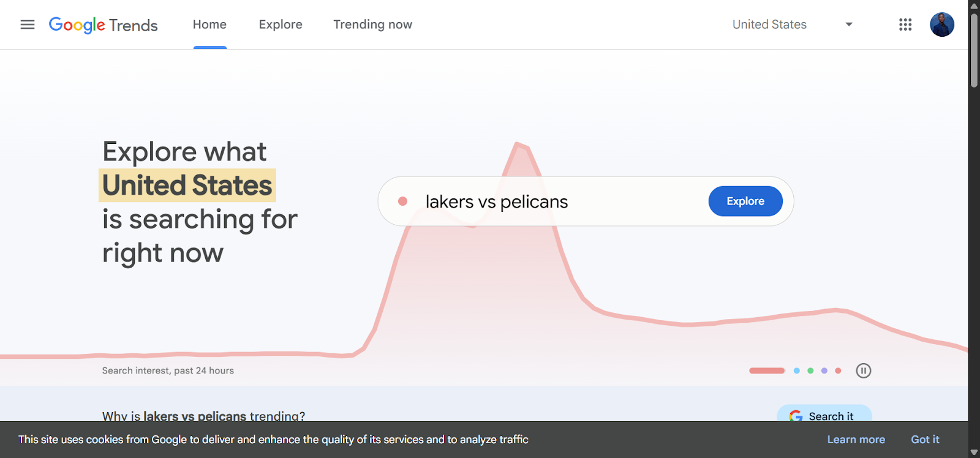Viewport: 980px width, 458px height.
Task: Open the Learn more cookie policy link
Action: (x=856, y=439)
